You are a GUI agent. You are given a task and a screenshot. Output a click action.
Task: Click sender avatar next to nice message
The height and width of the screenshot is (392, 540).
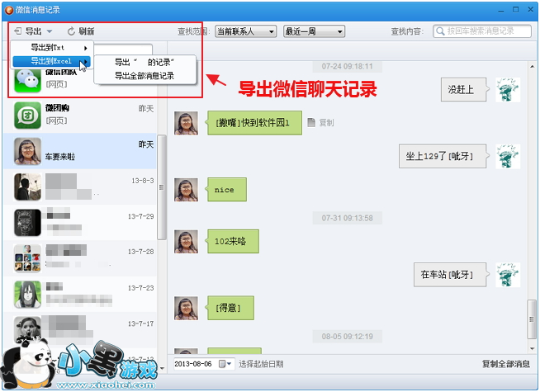coord(186,190)
